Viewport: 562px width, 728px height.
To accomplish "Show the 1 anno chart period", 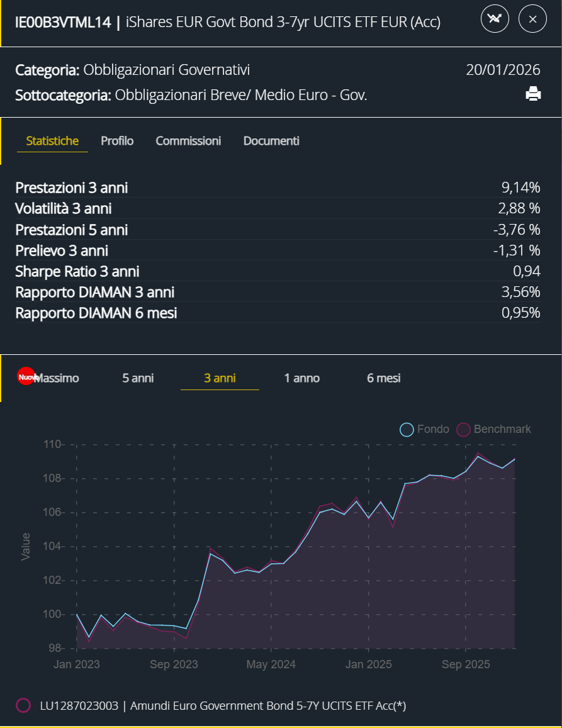I will tap(301, 378).
